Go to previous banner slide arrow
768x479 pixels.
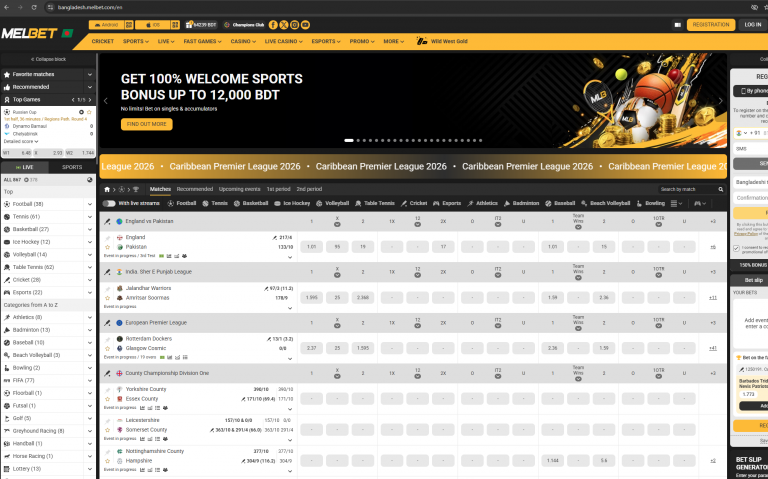[106, 101]
